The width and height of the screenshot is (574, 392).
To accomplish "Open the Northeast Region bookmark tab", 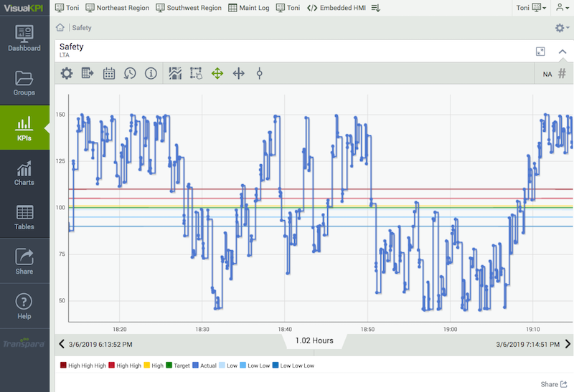I will 118,7.
